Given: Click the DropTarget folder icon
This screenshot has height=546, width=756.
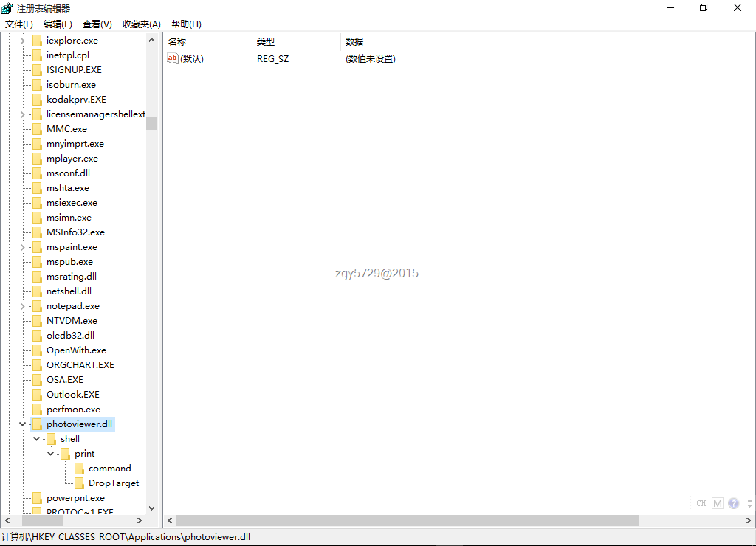Looking at the screenshot, I should pyautogui.click(x=79, y=483).
